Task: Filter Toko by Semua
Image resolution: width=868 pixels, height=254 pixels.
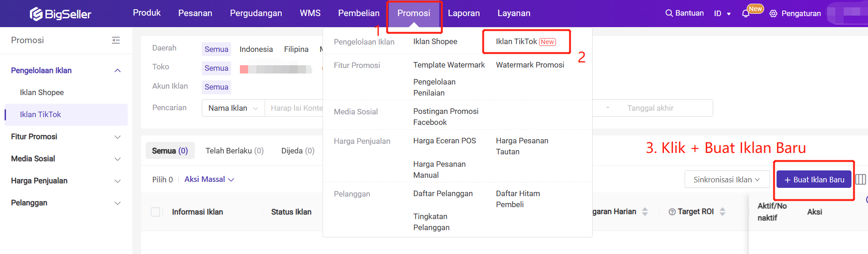Action: coord(216,68)
